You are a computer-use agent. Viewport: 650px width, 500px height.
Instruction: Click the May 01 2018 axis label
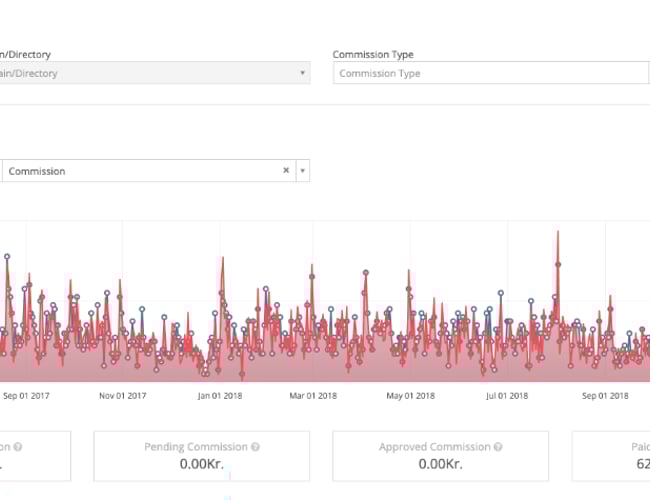pos(411,395)
